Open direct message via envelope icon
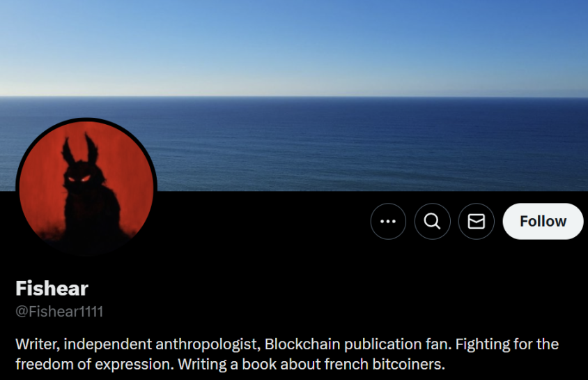Screen dimensions: 588x380 477,221
